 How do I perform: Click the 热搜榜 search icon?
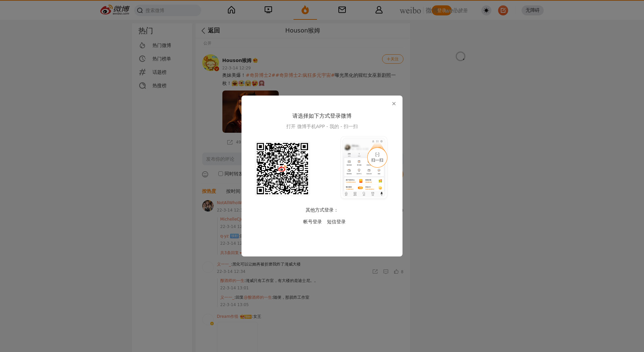(x=143, y=85)
